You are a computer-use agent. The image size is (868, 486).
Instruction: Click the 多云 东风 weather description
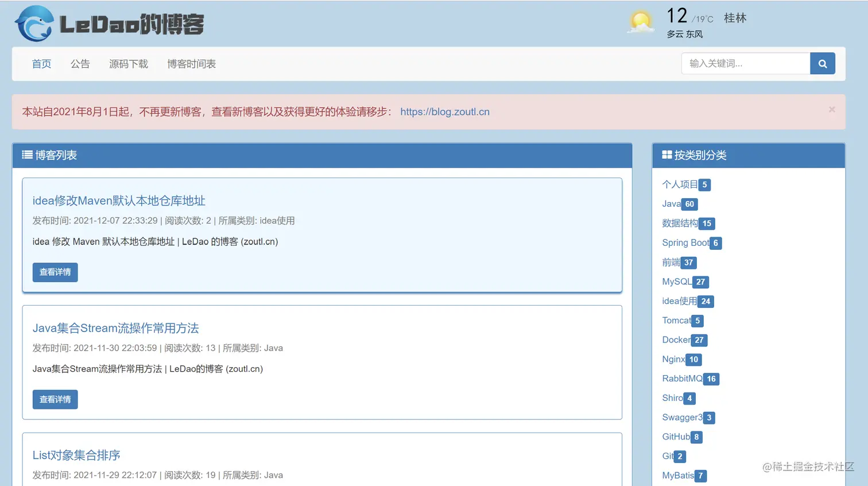click(x=684, y=34)
